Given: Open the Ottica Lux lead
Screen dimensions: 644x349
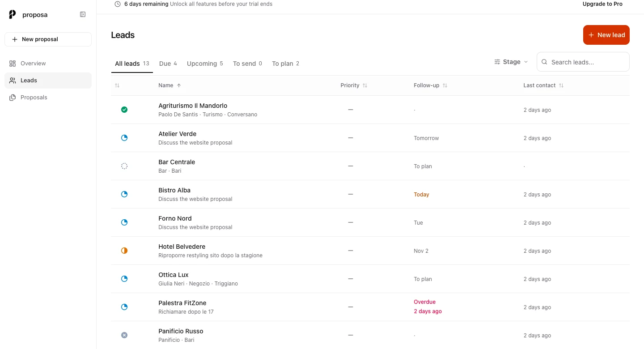Looking at the screenshot, I should (370, 279).
